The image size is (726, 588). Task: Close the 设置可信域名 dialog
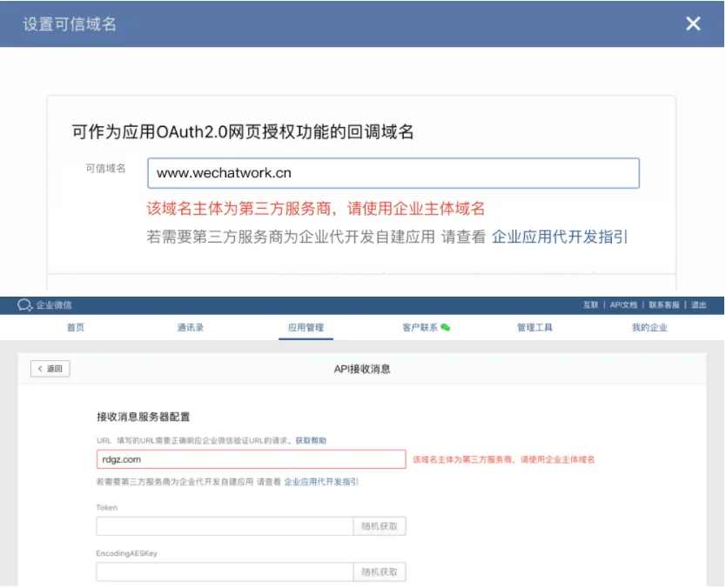click(693, 23)
